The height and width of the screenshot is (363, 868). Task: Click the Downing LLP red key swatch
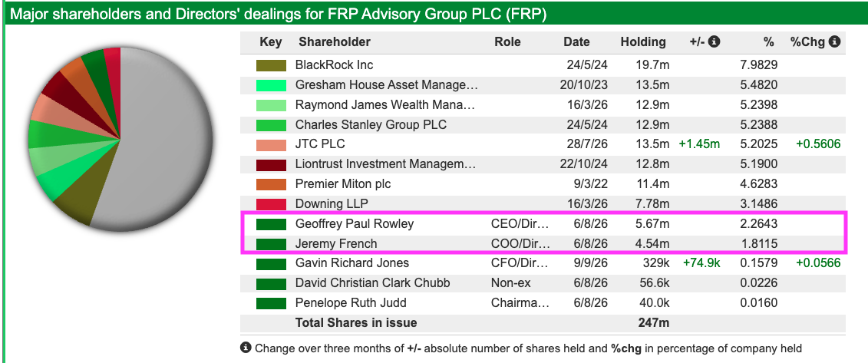(271, 204)
